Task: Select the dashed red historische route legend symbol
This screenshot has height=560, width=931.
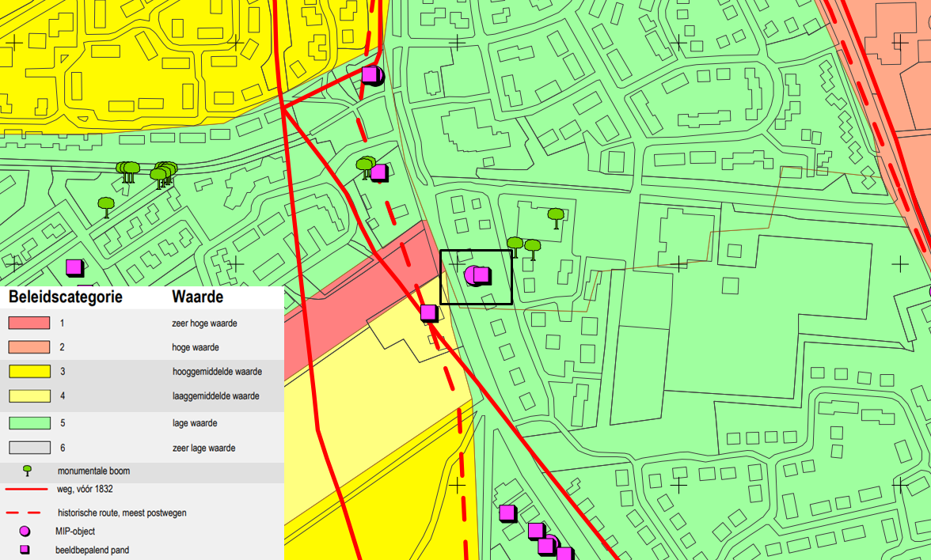Action: 28,513
